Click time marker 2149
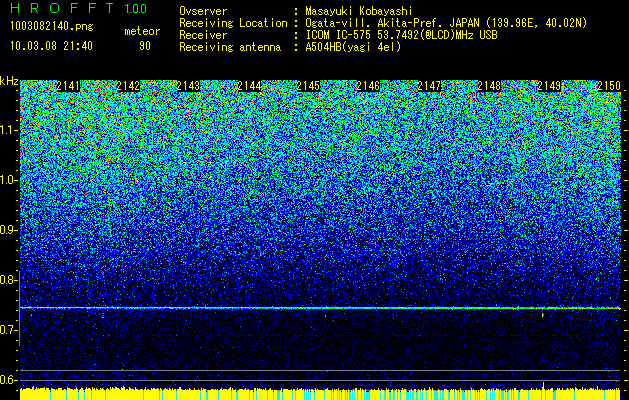Viewport: 629px width, 400px height. coord(549,86)
